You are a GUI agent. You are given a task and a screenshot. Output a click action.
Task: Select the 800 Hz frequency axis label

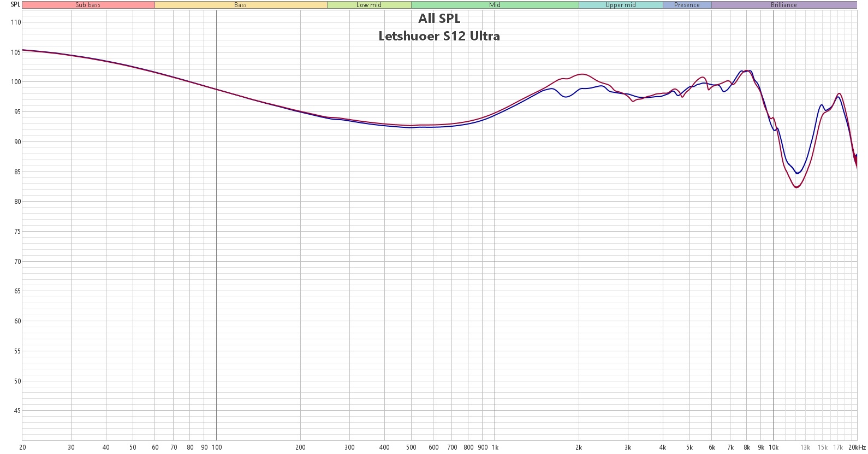tap(468, 447)
